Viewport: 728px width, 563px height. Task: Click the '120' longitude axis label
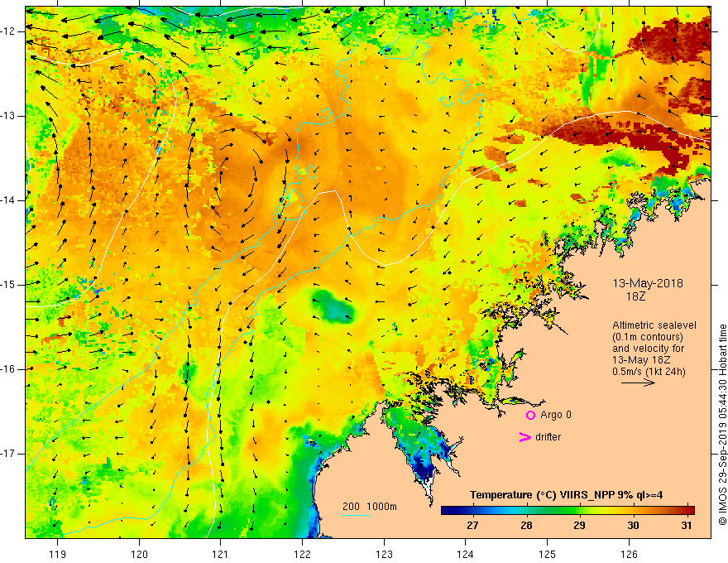[139, 554]
